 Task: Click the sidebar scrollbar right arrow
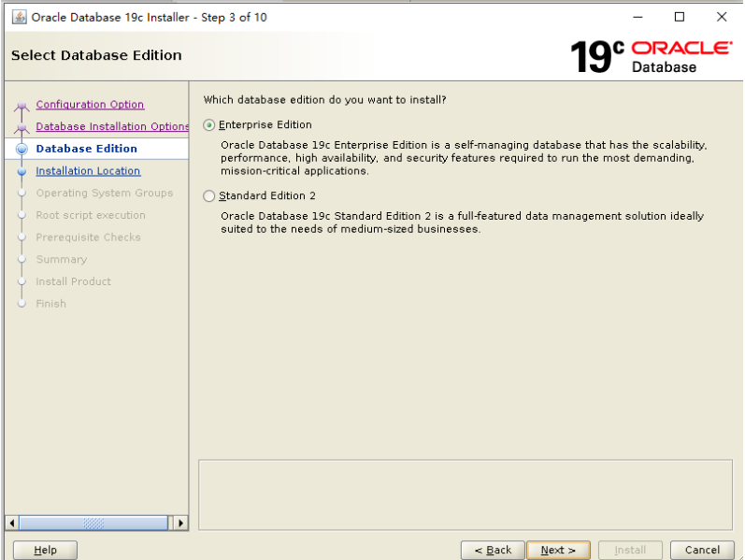pyautogui.click(x=180, y=524)
